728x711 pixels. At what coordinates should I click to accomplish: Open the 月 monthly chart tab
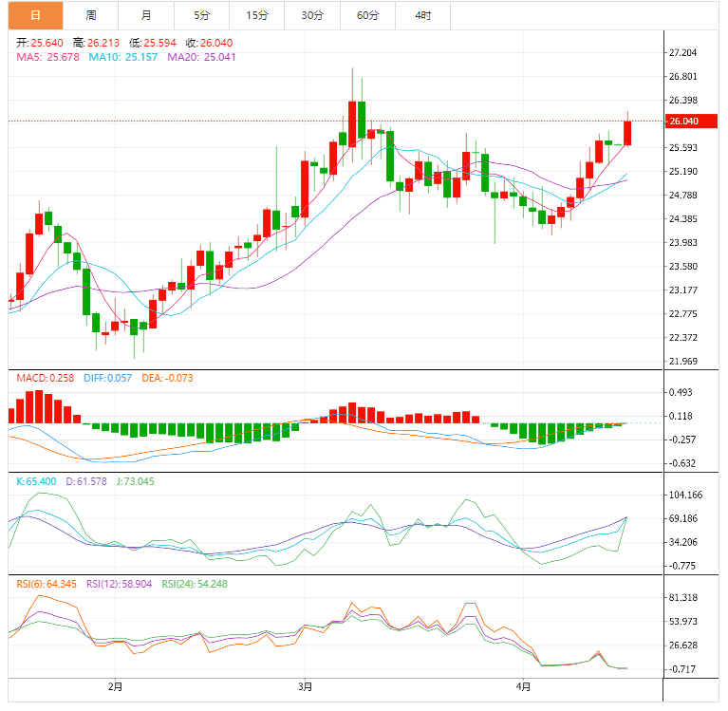coord(145,15)
